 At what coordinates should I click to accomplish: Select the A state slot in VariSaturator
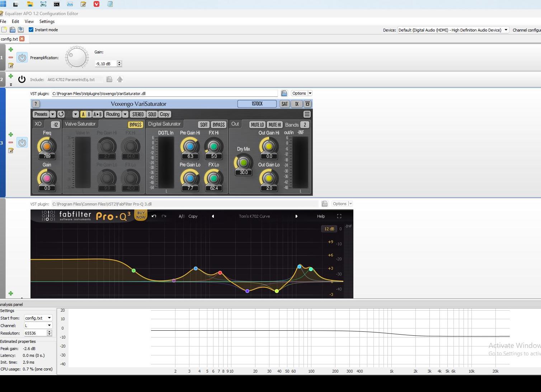coord(83,114)
